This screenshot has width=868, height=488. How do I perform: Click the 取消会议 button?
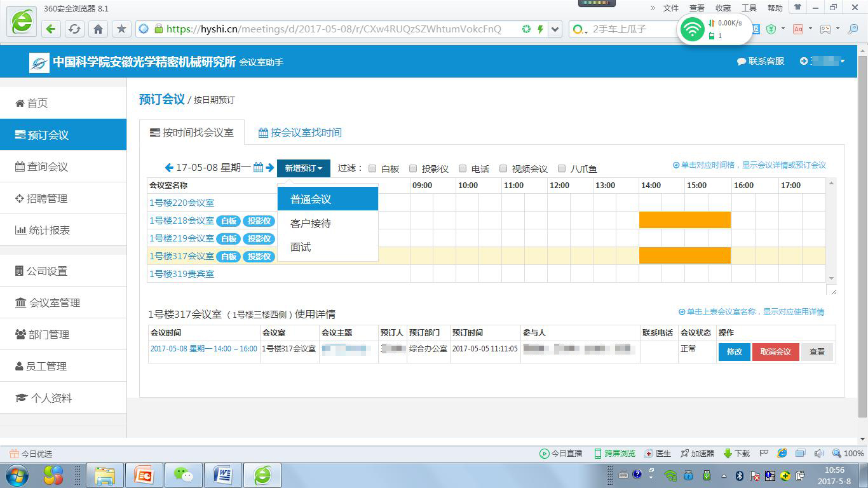click(x=775, y=351)
